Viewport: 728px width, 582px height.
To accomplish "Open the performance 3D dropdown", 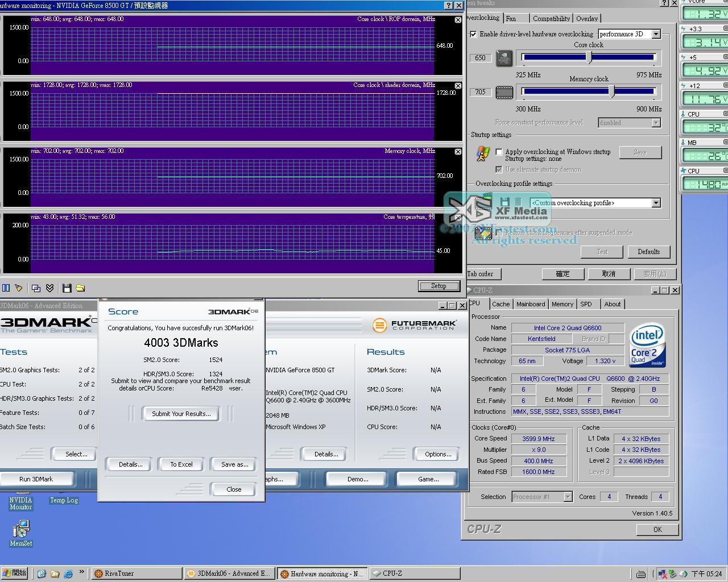I will tap(656, 34).
